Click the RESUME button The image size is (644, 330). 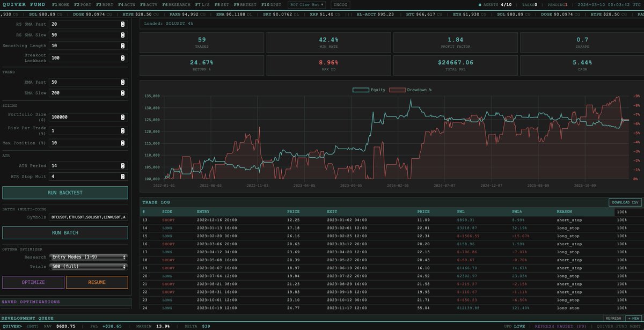click(97, 282)
